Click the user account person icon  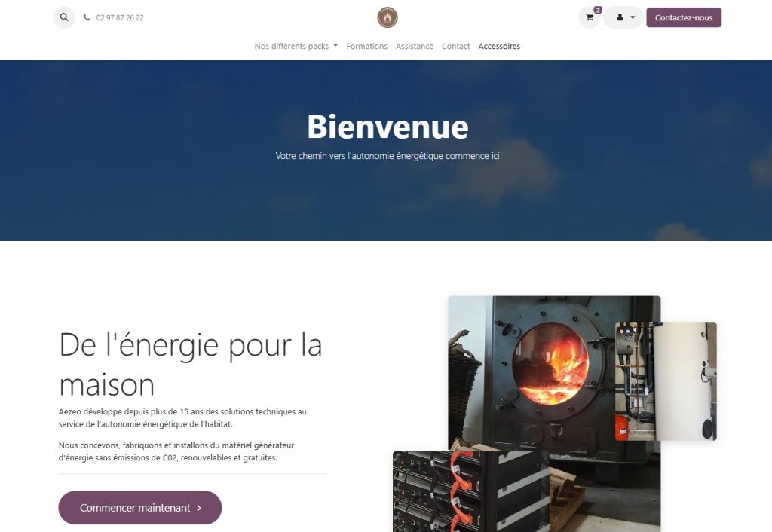620,18
